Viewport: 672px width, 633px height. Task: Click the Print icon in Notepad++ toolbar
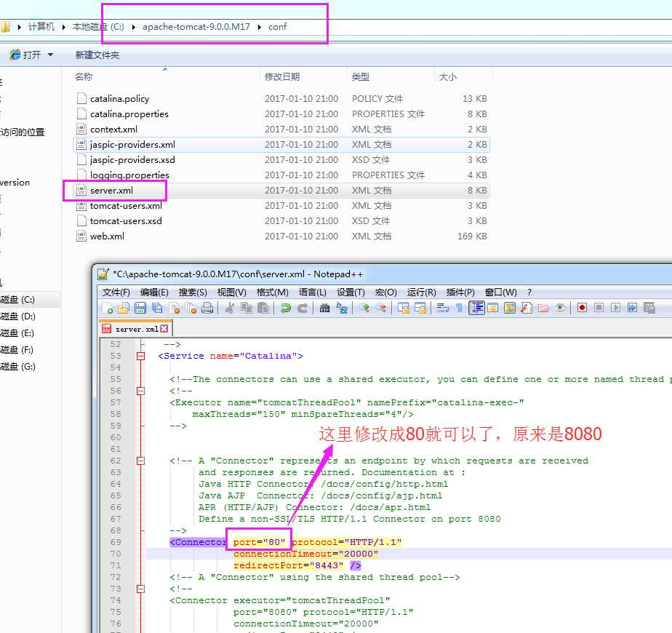(x=207, y=308)
